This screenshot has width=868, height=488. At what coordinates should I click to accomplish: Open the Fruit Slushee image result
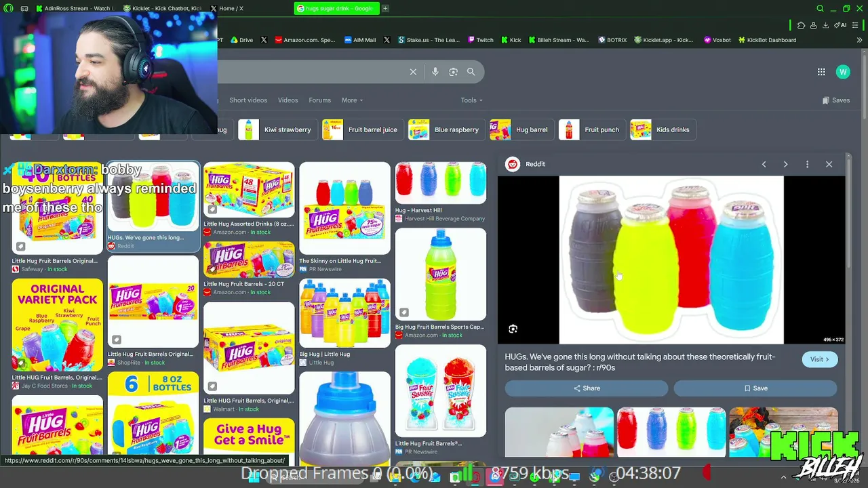tap(441, 391)
